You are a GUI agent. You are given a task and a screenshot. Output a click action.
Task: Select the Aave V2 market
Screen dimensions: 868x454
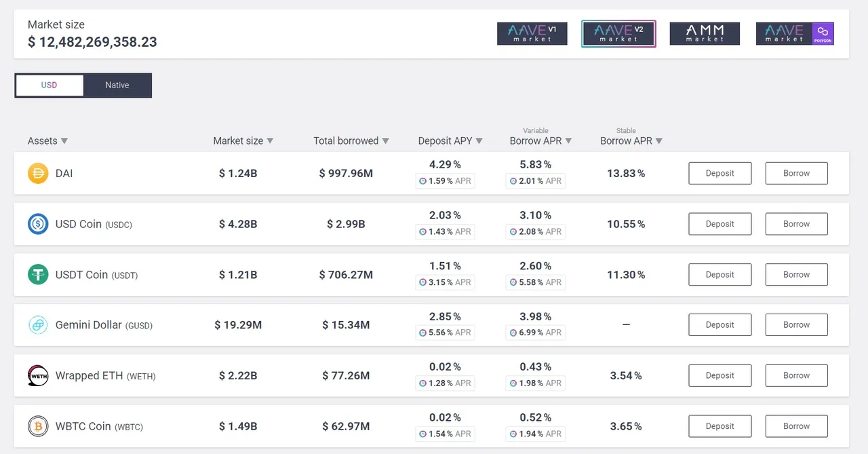point(618,34)
